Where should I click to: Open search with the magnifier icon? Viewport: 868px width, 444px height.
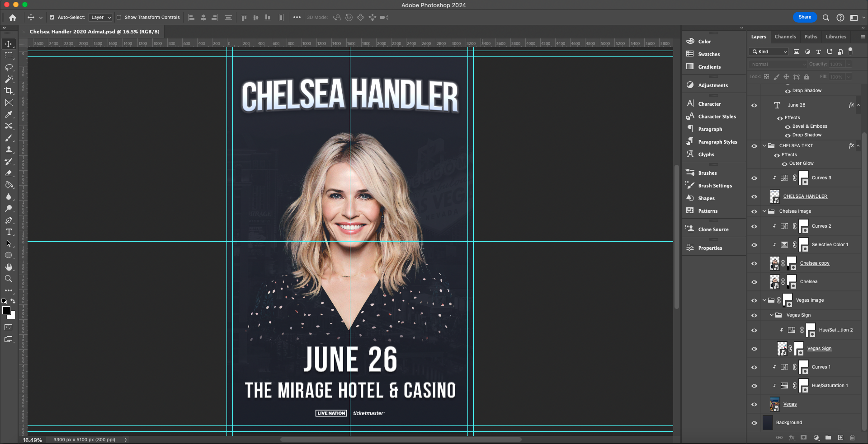coord(826,18)
